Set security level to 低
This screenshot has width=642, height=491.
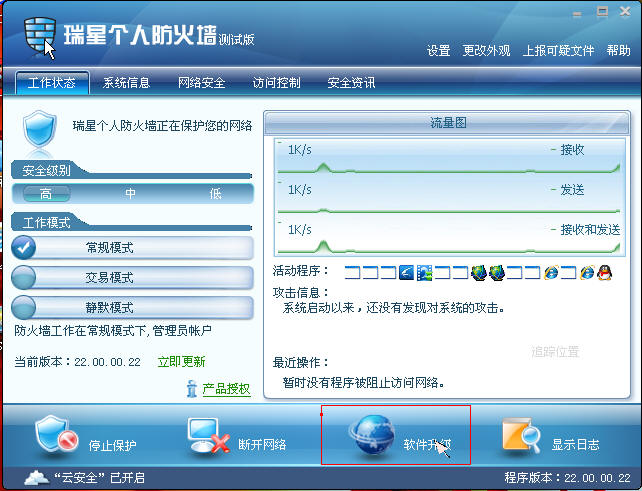click(x=215, y=193)
